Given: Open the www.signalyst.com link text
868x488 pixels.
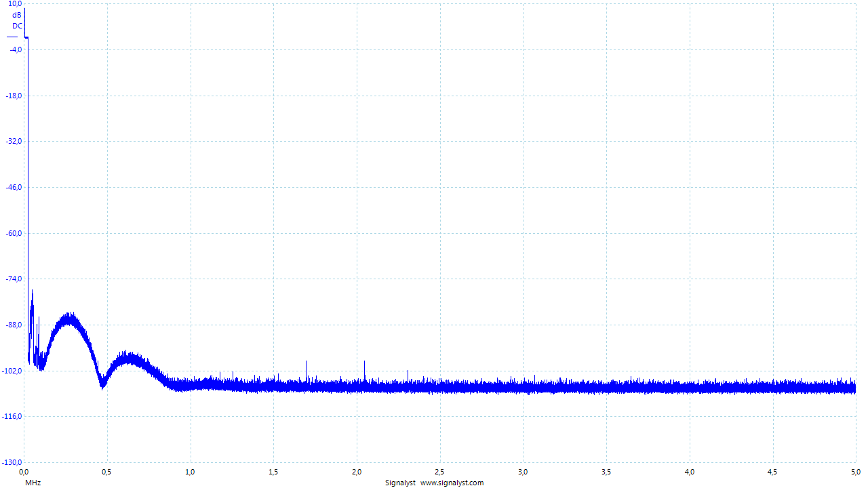Looking at the screenshot, I should (452, 483).
